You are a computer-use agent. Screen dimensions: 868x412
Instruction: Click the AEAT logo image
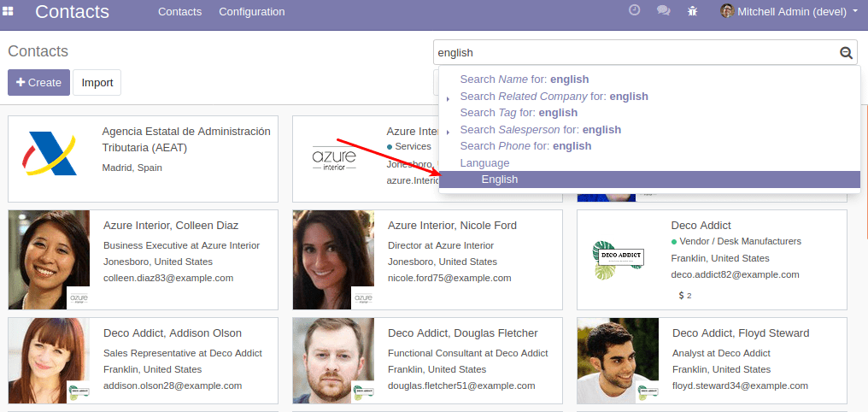(50, 155)
